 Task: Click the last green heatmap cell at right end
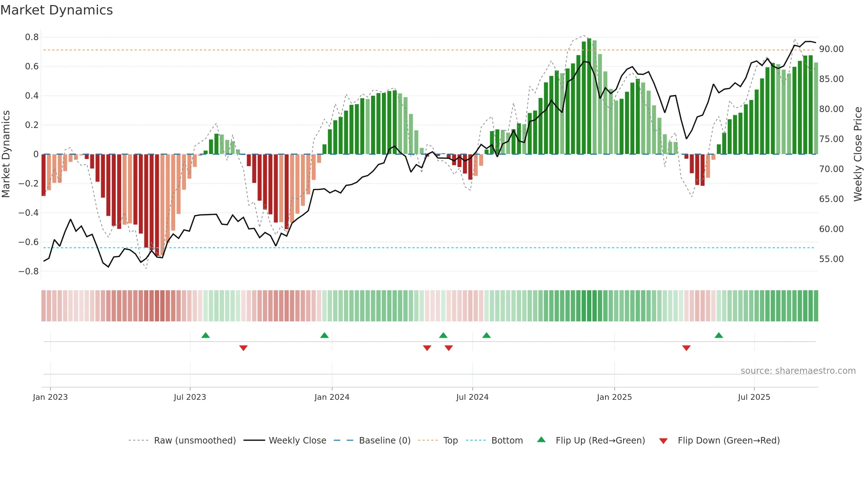[x=816, y=306]
